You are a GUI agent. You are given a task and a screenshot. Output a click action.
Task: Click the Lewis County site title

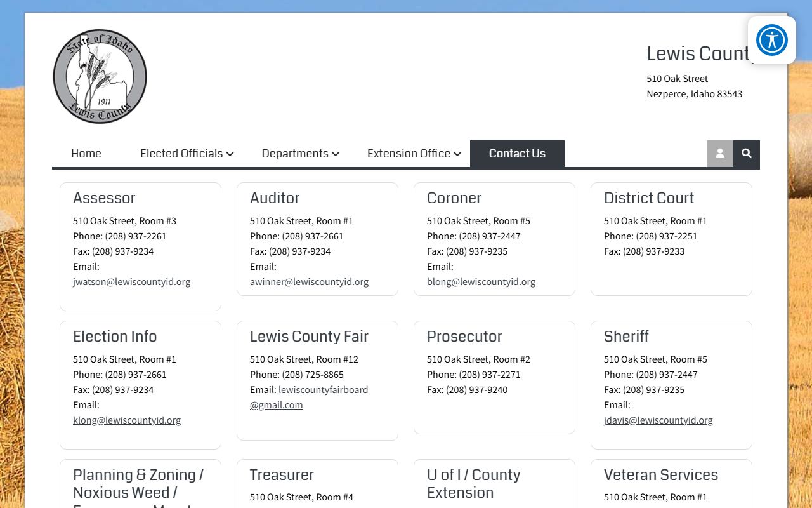coord(701,53)
